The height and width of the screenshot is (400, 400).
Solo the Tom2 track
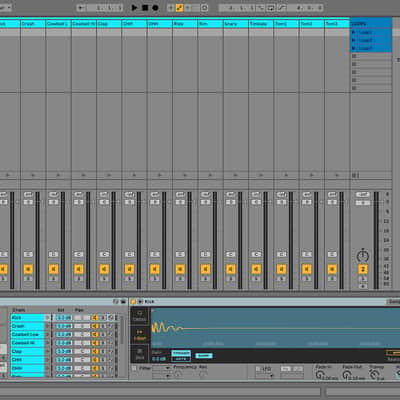[307, 279]
